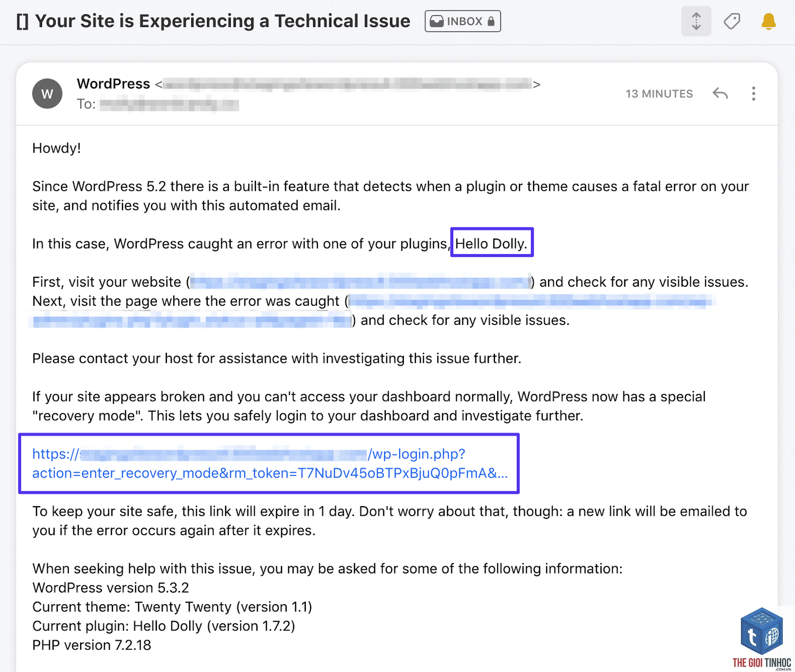This screenshot has width=795, height=672.
Task: Click the yellow notification bell icon
Action: pyautogui.click(x=768, y=21)
